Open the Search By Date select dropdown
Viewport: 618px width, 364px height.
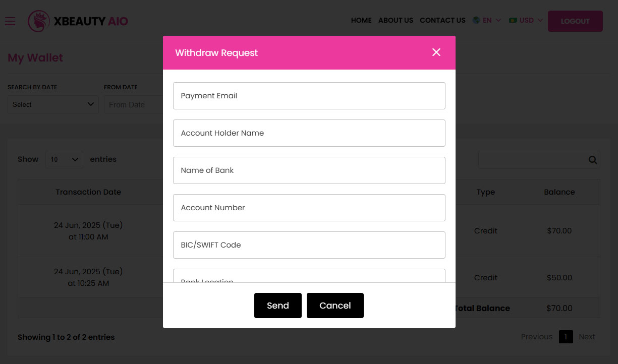pos(53,104)
